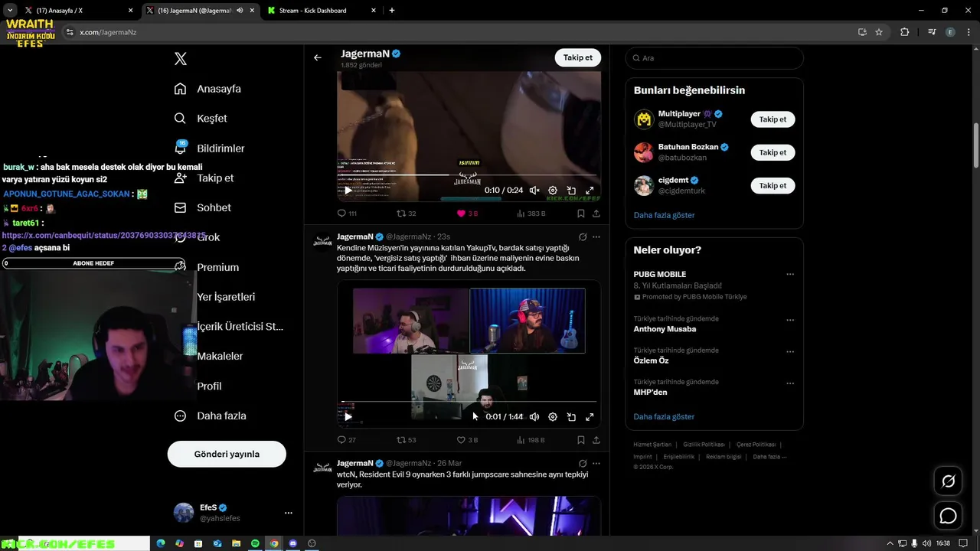Open Keşfet search page
The height and width of the screenshot is (551, 980).
coord(201,119)
